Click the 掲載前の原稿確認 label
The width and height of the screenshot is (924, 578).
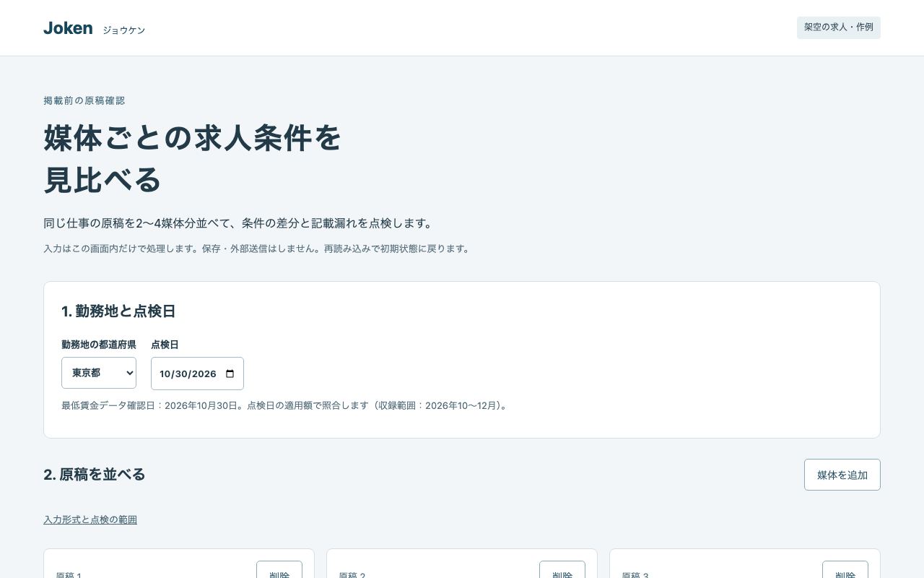coord(84,100)
